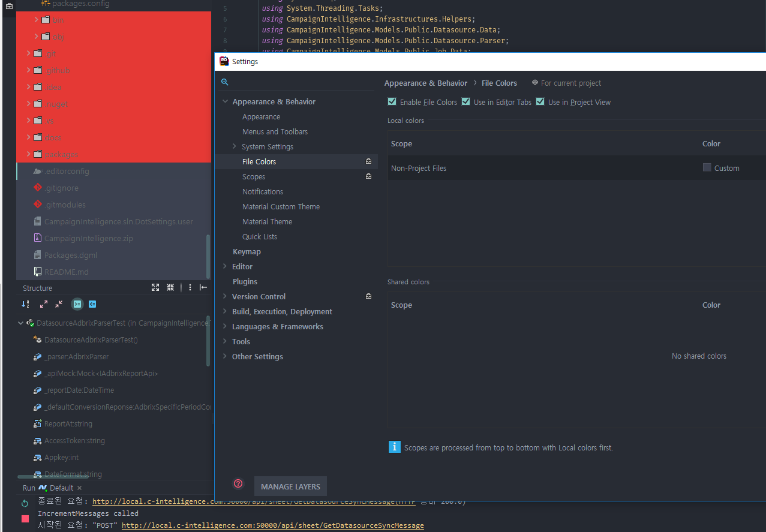Screen dimensions: 766x532
Task: Select Plugins settings
Action: tap(245, 281)
